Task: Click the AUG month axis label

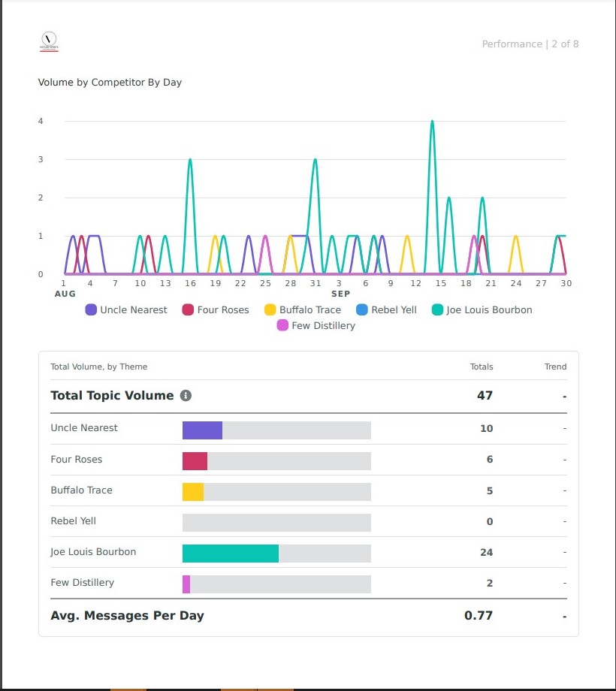Action: [65, 294]
